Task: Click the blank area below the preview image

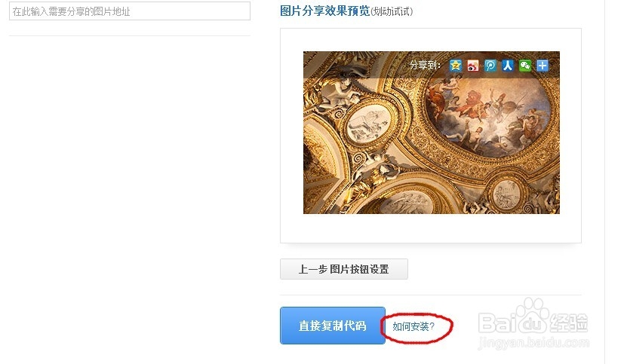Action: 431,228
